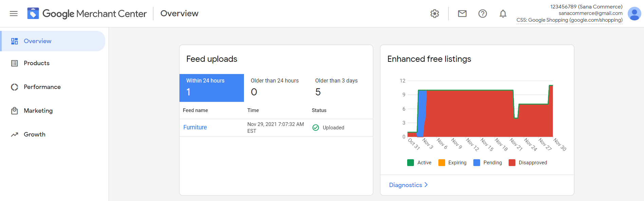Open the help question mark icon
The image size is (644, 201).
coord(482,14)
